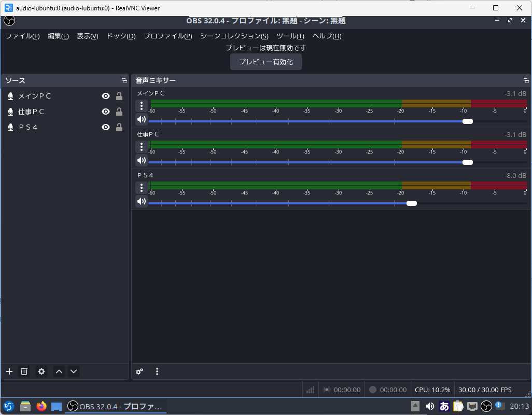532x415 pixels.
Task: Click network signal bars status icon
Action: coord(311,390)
